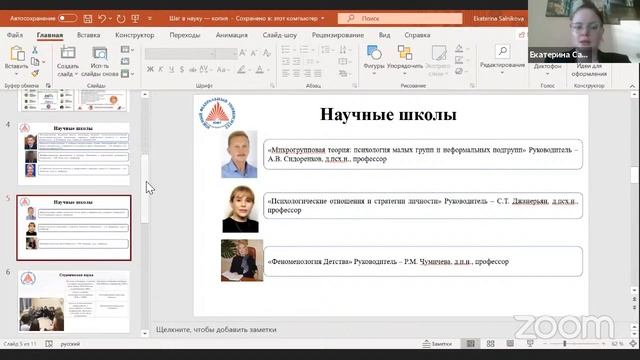Click the notes area Щелкните, чтобы добавить заметки
Viewport: 640px width, 360px height.
click(x=216, y=329)
